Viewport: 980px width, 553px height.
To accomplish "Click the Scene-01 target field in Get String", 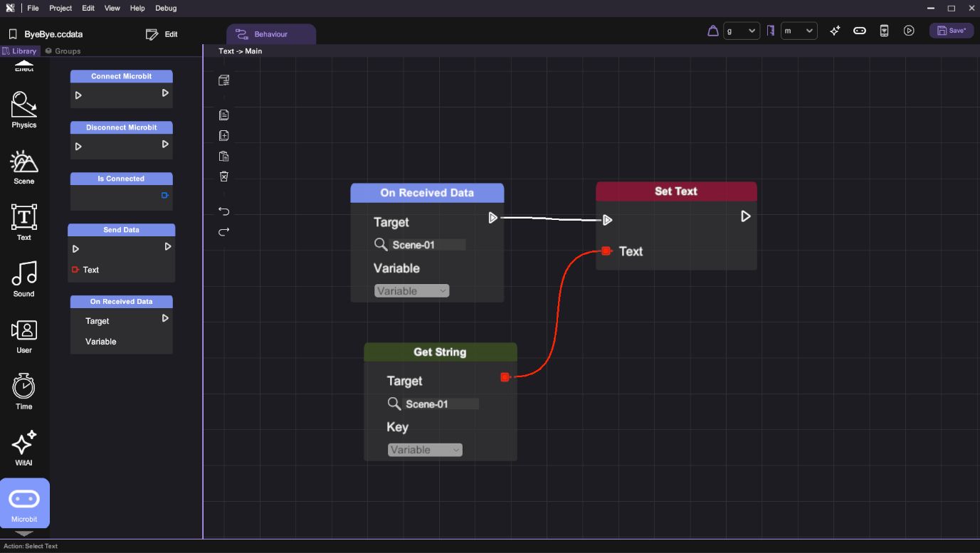I will (441, 404).
